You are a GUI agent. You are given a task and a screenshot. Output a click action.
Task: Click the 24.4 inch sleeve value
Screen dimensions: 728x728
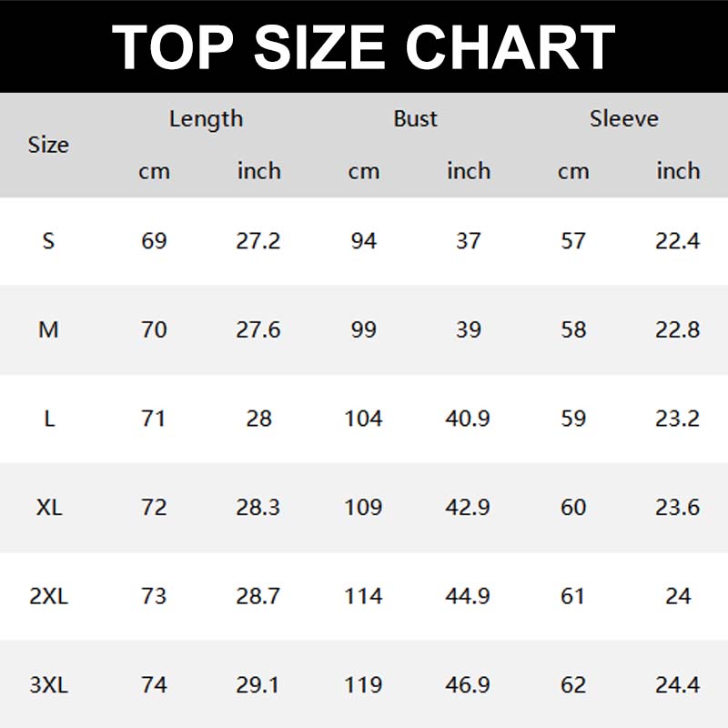click(678, 684)
